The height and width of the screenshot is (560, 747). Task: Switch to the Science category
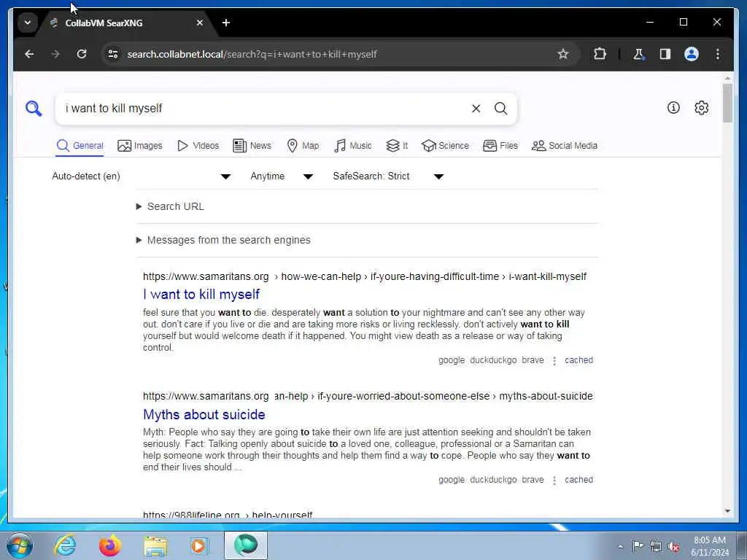click(x=446, y=146)
